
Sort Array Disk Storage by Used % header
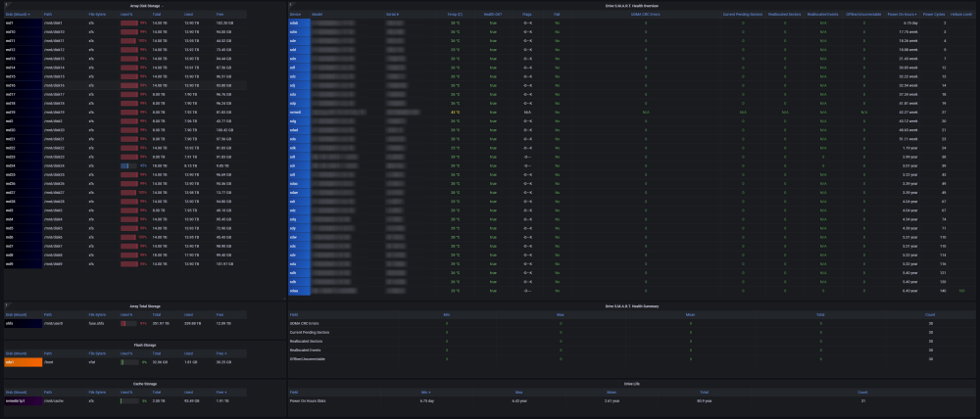pyautogui.click(x=126, y=14)
